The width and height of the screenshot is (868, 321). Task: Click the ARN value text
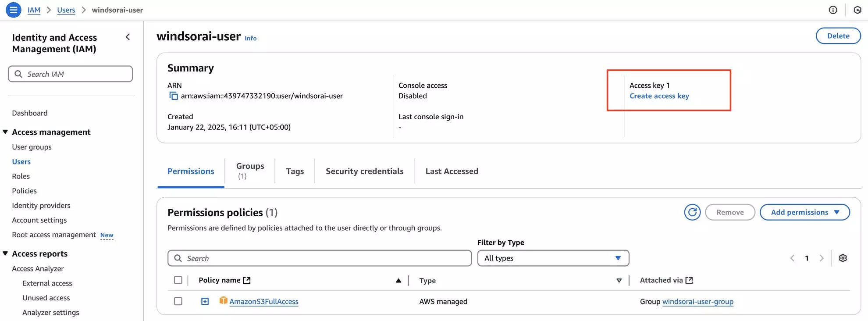262,96
